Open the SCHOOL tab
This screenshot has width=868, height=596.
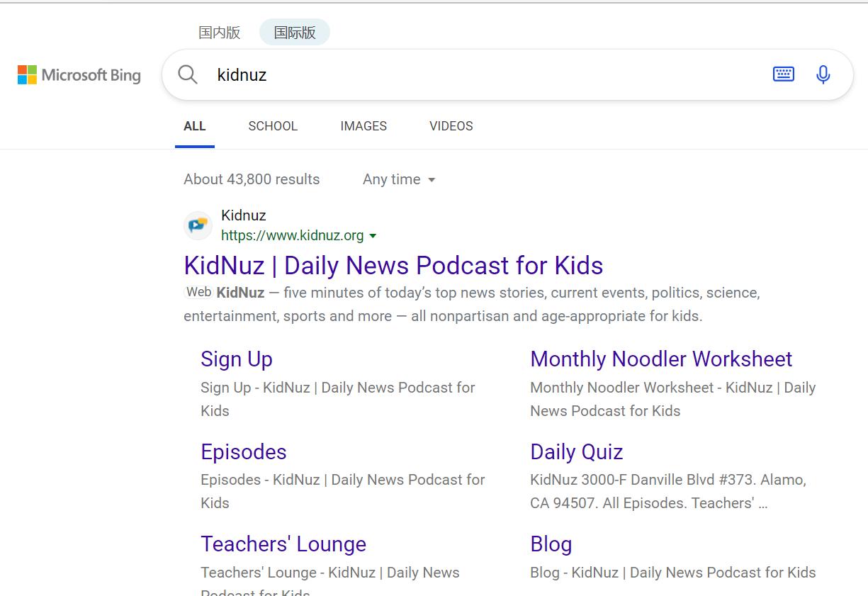click(273, 126)
